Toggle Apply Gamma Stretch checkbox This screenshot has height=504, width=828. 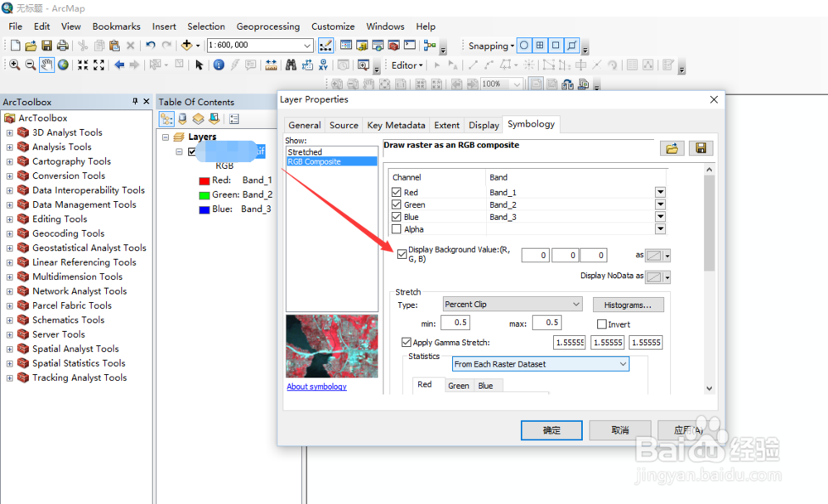pyautogui.click(x=406, y=342)
